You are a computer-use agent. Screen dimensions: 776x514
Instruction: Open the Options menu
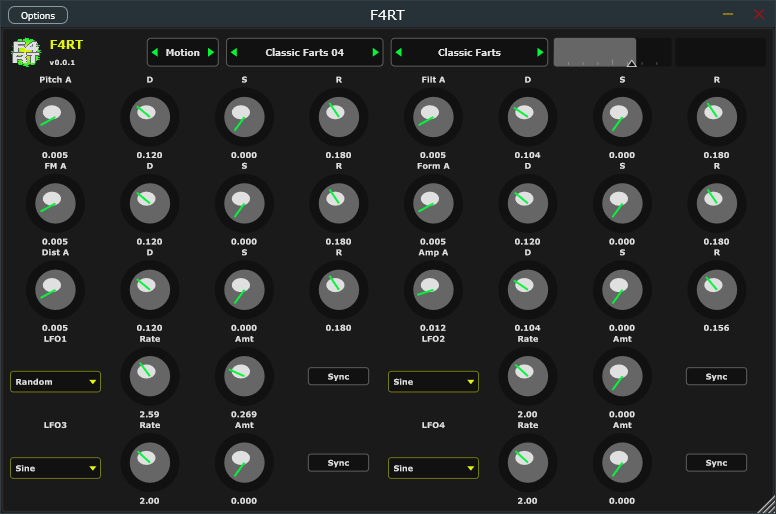pos(38,15)
